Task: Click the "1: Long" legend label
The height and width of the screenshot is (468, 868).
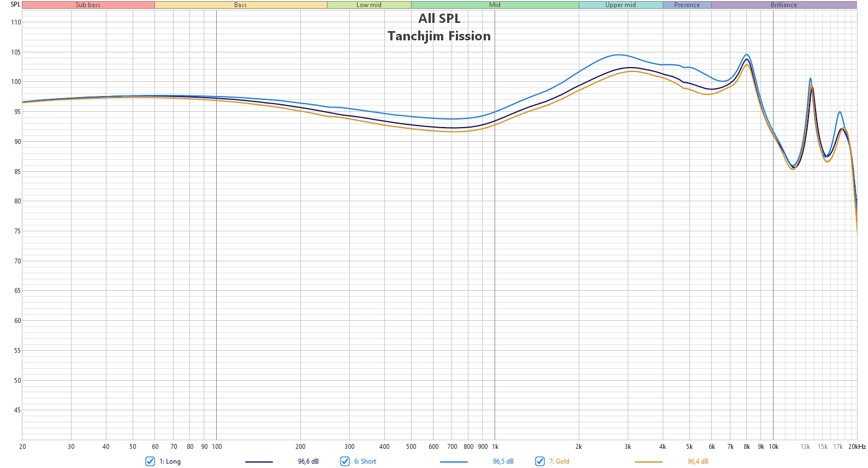Action: click(x=170, y=461)
